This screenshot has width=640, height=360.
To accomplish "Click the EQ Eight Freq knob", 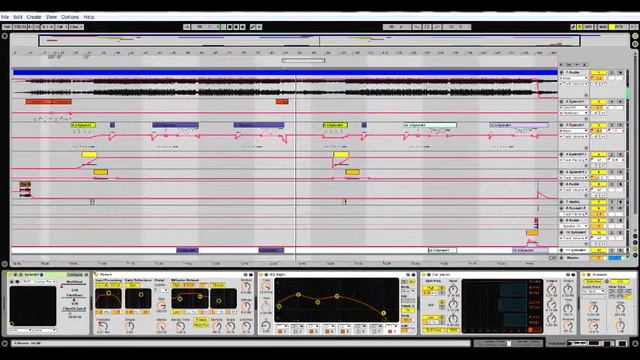I will tap(266, 288).
